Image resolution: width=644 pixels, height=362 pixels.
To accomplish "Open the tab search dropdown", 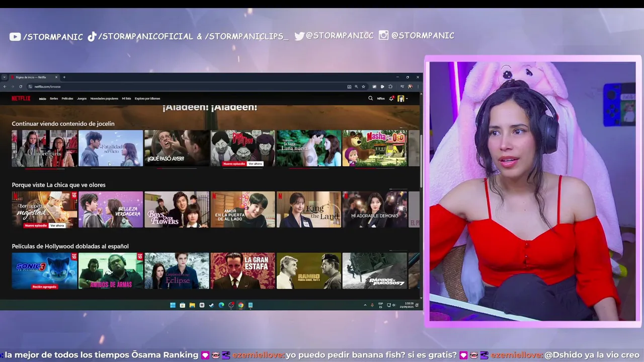I will 4,77.
